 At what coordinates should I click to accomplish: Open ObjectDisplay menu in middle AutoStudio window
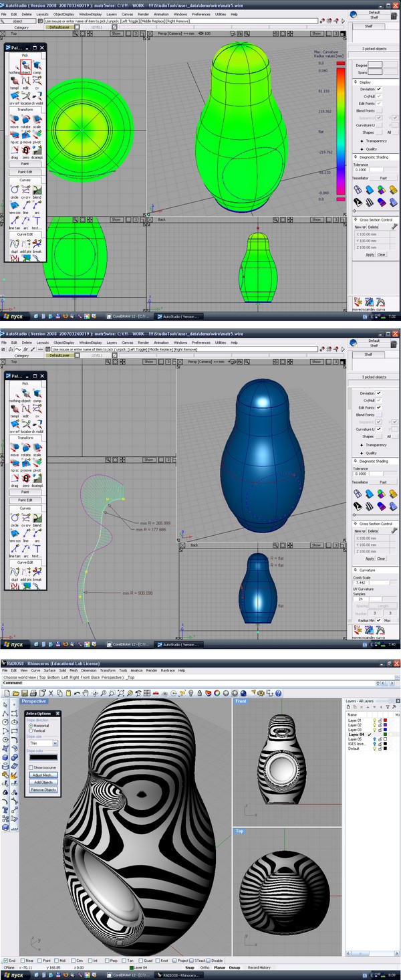click(x=64, y=342)
